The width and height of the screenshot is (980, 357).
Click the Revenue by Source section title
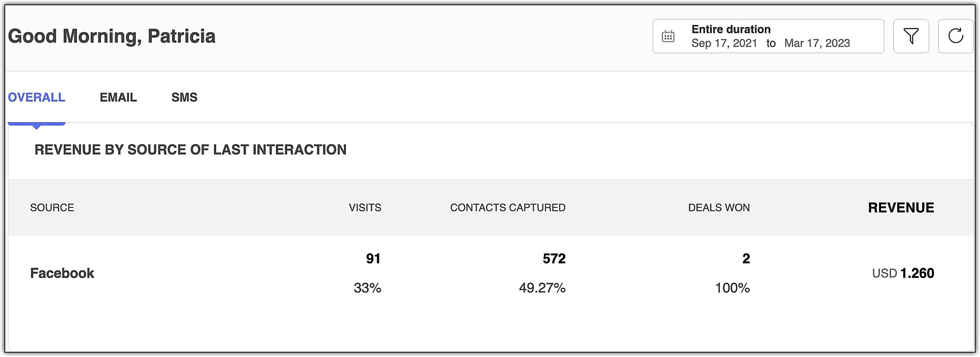pos(190,150)
